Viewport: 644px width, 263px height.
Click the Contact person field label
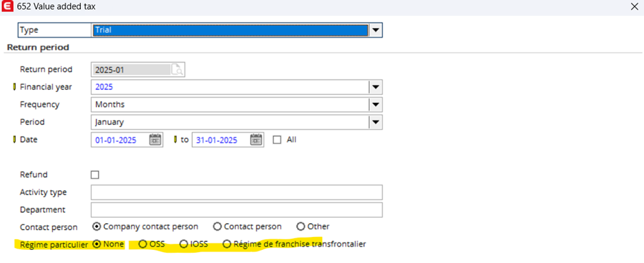coord(49,227)
